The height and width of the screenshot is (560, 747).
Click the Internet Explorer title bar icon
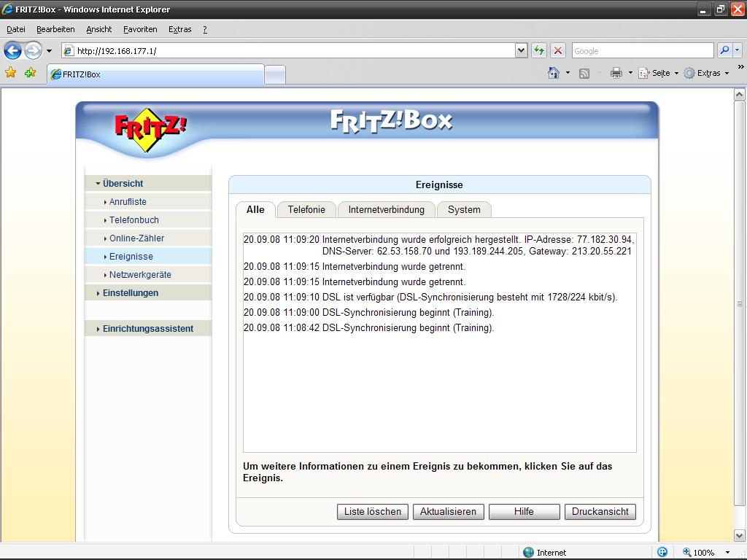coord(7,9)
